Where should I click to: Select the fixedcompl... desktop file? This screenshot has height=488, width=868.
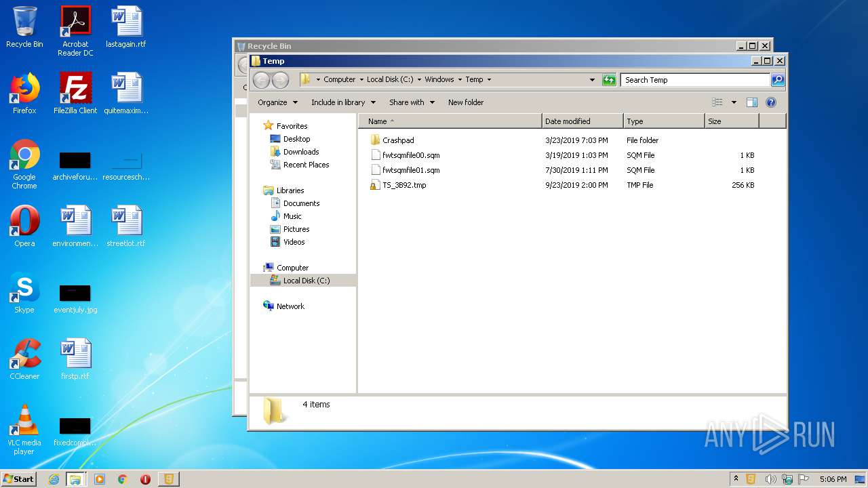point(75,432)
